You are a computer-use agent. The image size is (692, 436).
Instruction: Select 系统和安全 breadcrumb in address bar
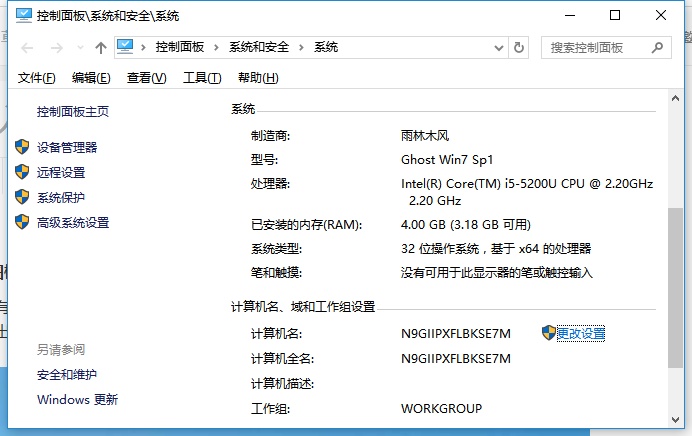259,47
